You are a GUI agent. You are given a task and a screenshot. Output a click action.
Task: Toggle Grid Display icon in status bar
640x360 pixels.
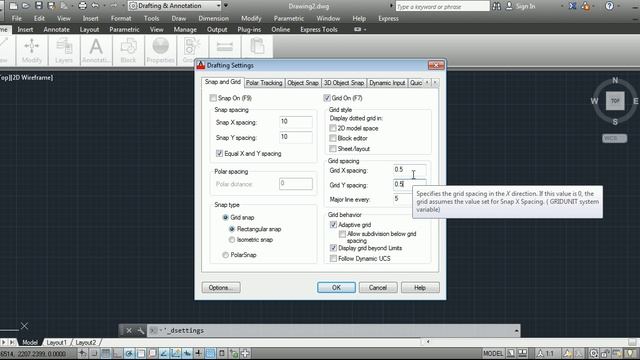(x=106, y=353)
